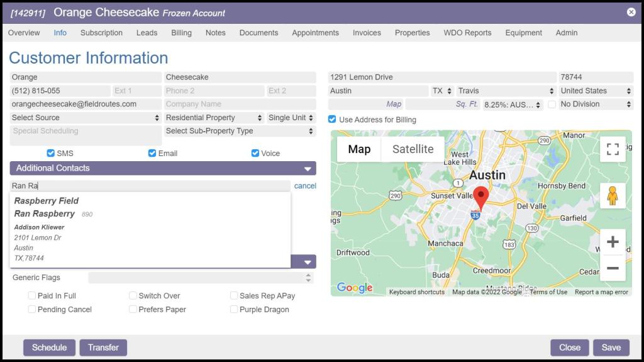Click the red location pin on map
The height and width of the screenshot is (362, 644).
pyautogui.click(x=481, y=198)
